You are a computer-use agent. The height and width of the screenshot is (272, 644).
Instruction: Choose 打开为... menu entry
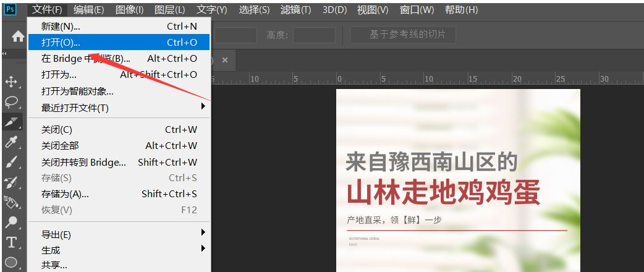(119, 75)
